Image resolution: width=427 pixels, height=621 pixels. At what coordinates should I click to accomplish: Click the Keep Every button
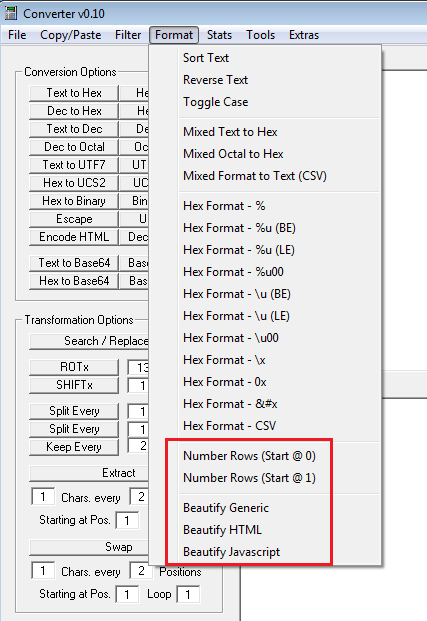[74, 447]
